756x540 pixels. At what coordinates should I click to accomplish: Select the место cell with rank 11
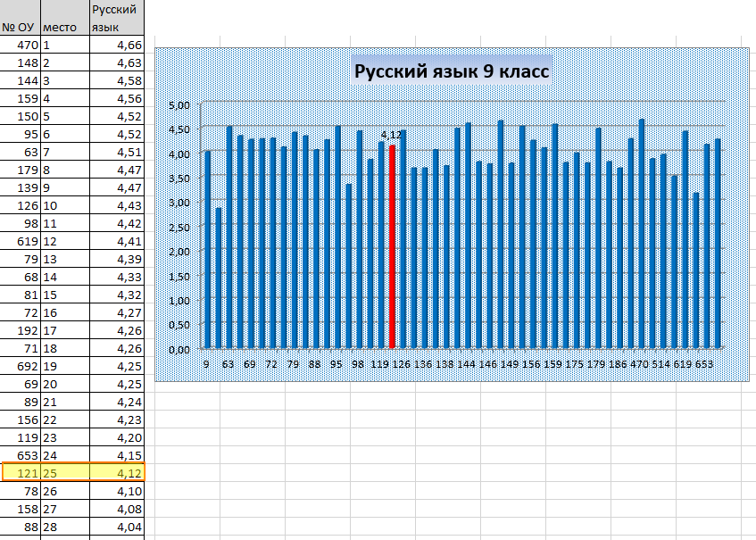pos(65,223)
